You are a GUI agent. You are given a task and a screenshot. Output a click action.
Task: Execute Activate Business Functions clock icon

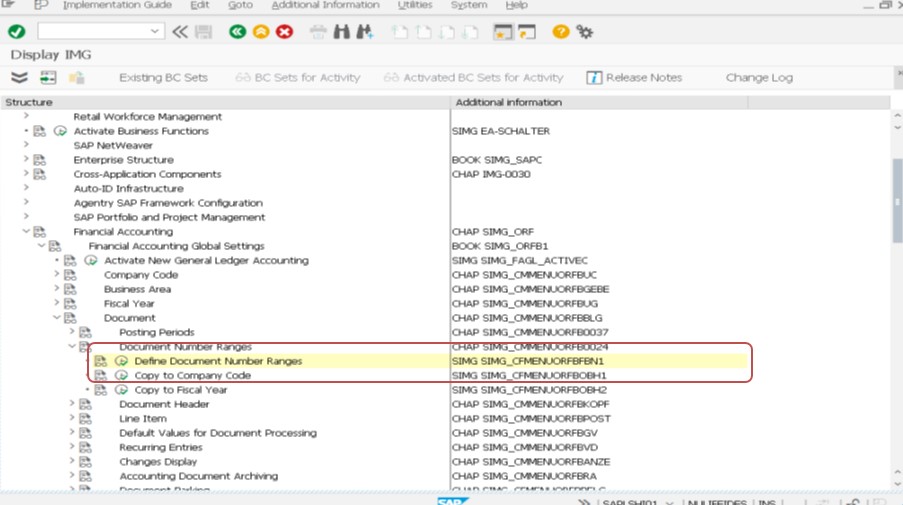(x=60, y=131)
